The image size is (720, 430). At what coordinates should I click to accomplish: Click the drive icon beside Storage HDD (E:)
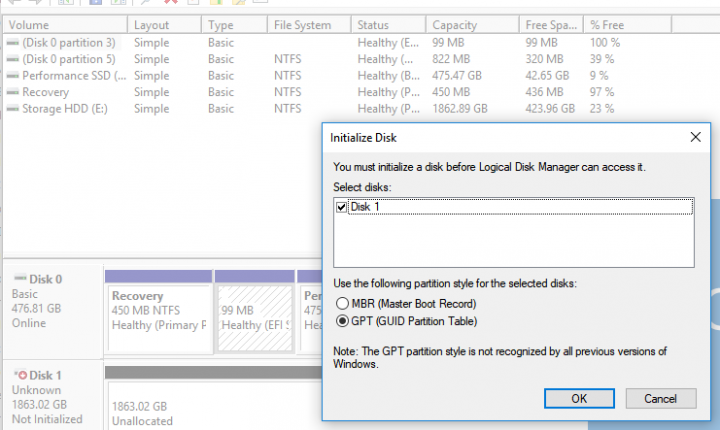tap(13, 109)
